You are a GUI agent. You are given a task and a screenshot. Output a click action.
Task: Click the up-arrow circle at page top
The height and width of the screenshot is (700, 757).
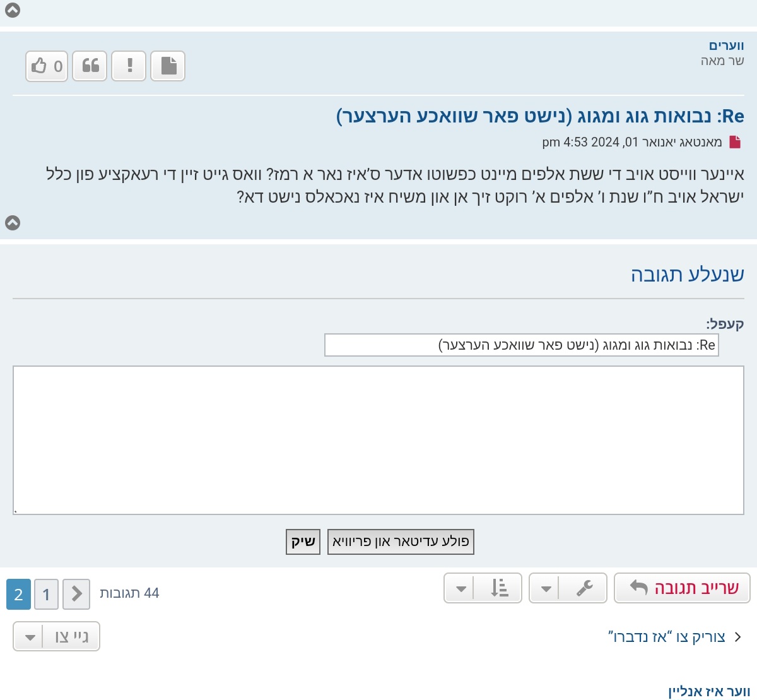pyautogui.click(x=13, y=10)
